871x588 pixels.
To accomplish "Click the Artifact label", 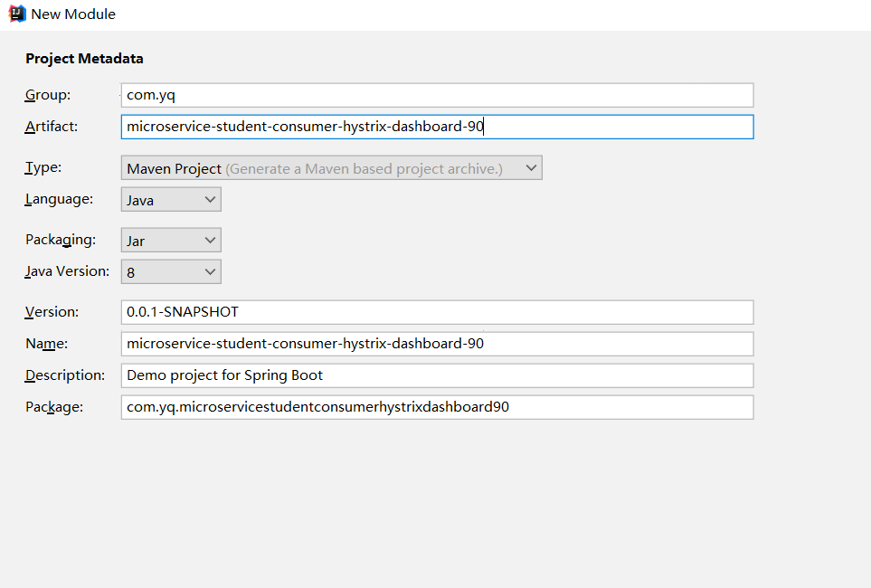I will pyautogui.click(x=52, y=127).
